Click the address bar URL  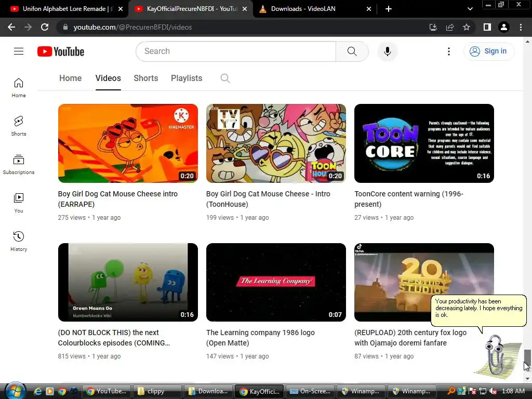coord(132,27)
